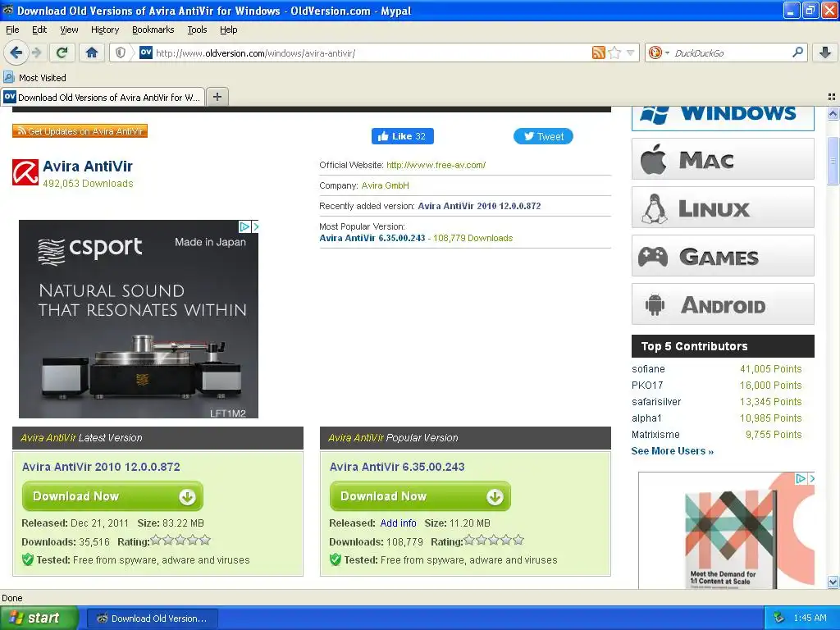Rate latest version with fifth star
The height and width of the screenshot is (630, 840).
tap(205, 540)
